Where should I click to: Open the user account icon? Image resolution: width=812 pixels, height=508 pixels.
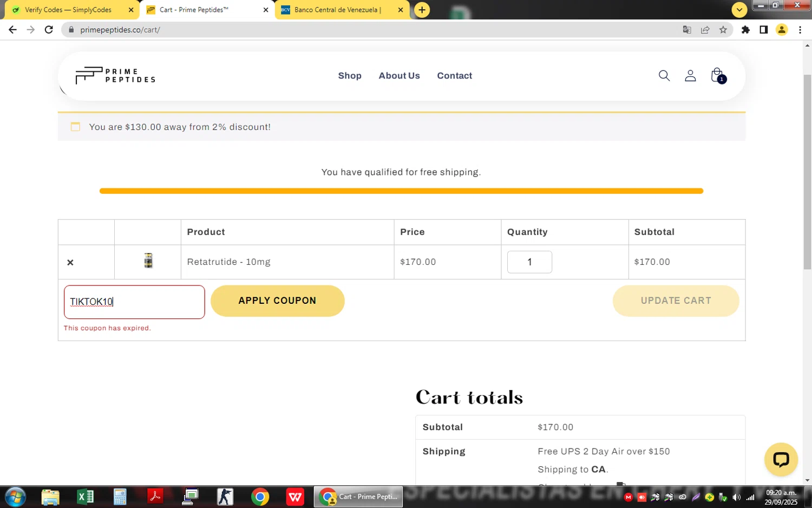pyautogui.click(x=690, y=76)
